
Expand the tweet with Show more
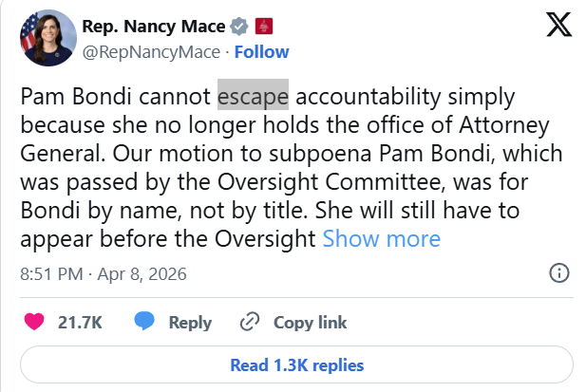tap(381, 238)
